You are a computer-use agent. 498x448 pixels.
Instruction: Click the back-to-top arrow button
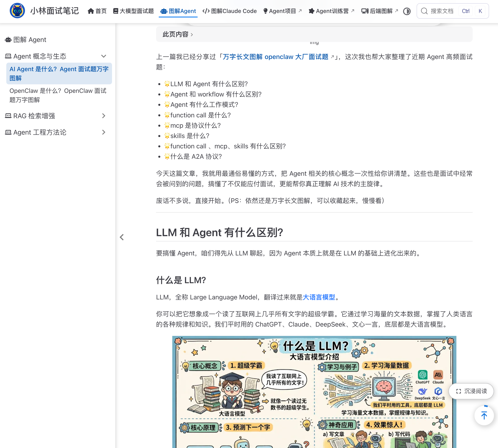484,416
